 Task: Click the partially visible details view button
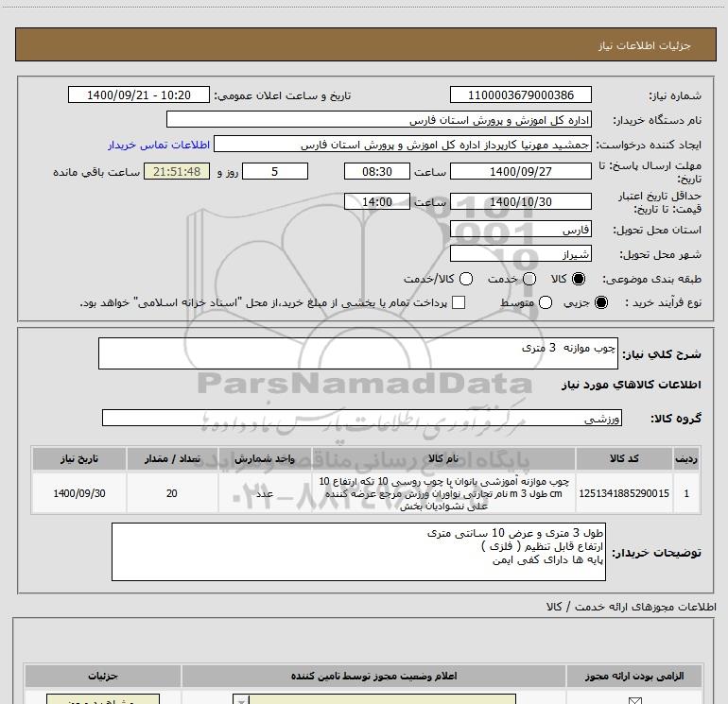pyautogui.click(x=103, y=699)
